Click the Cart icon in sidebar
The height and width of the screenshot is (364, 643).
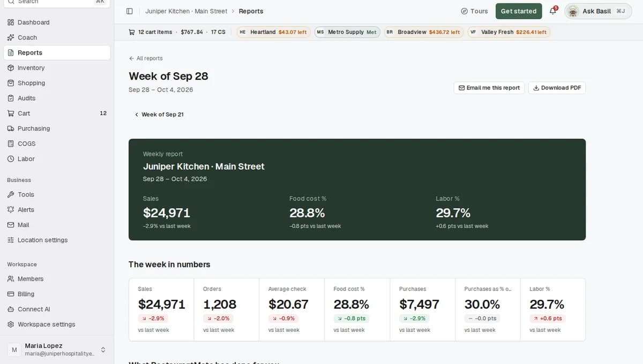tap(11, 113)
